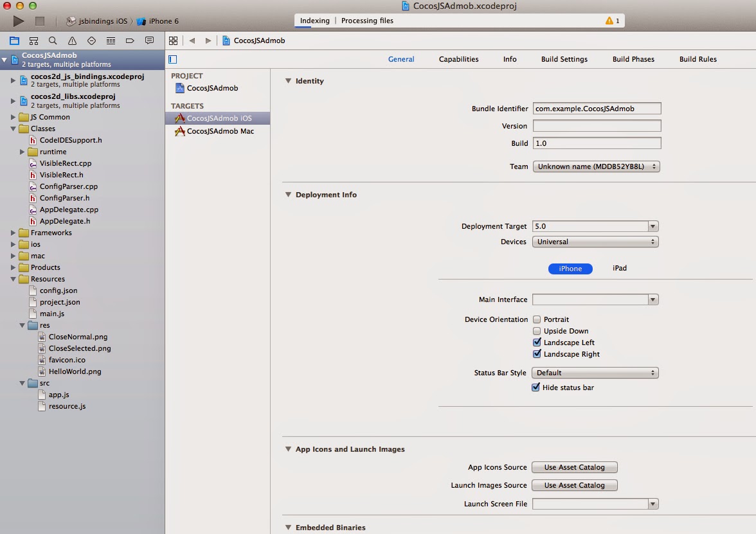The height and width of the screenshot is (534, 756).
Task: Hide the project and targets list
Action: coord(172,59)
